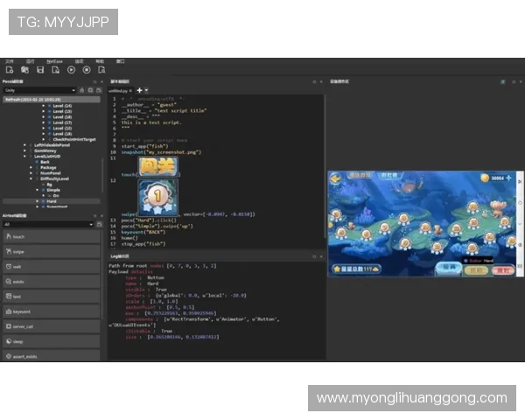Click the Save script toolbar icon

[40, 70]
